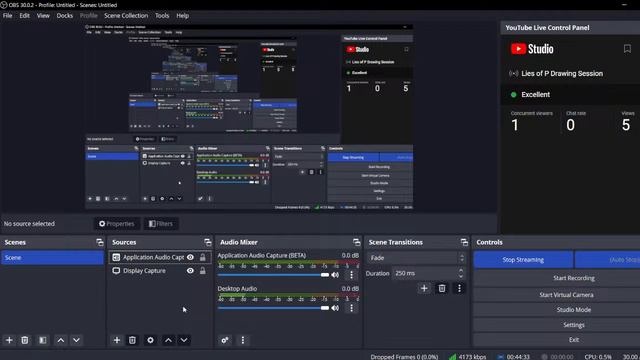Select Application Audio Capture source row

click(x=160, y=257)
